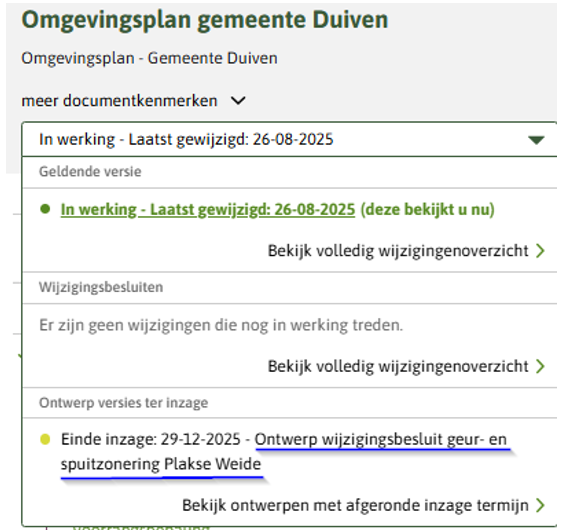The width and height of the screenshot is (570, 531).
Task: Click 'Bekijk volledig wijzigingenoverzicht' under Wijzigingsbesluiten
Action: tap(406, 366)
